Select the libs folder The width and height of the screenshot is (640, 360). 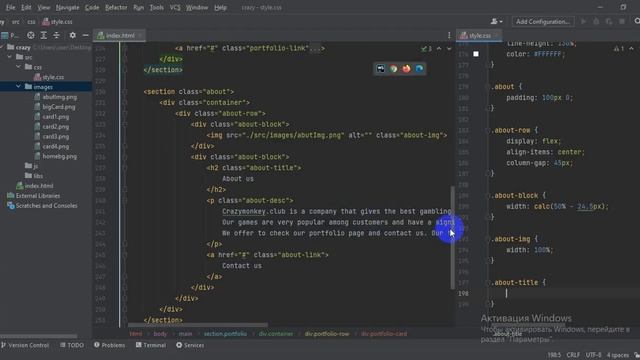coord(34,176)
